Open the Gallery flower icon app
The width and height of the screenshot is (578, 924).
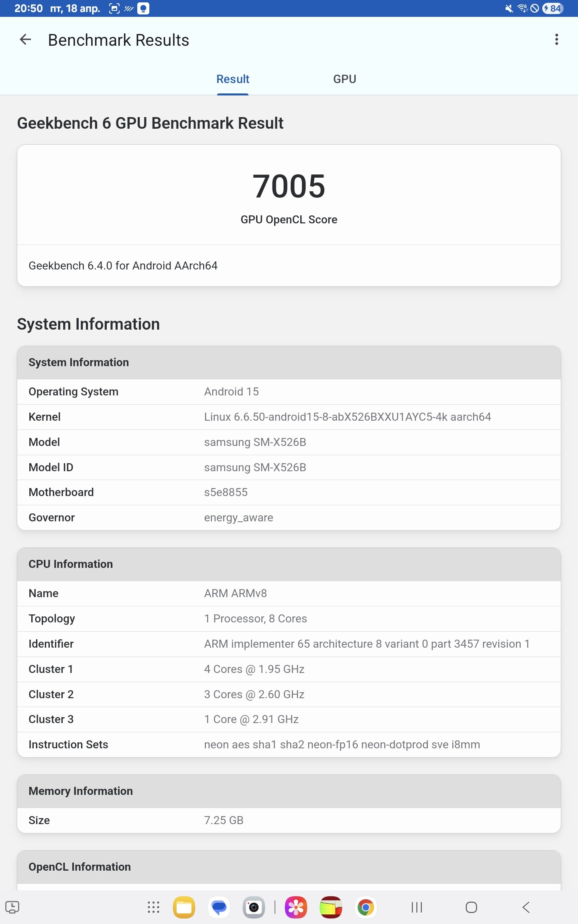pyautogui.click(x=296, y=907)
